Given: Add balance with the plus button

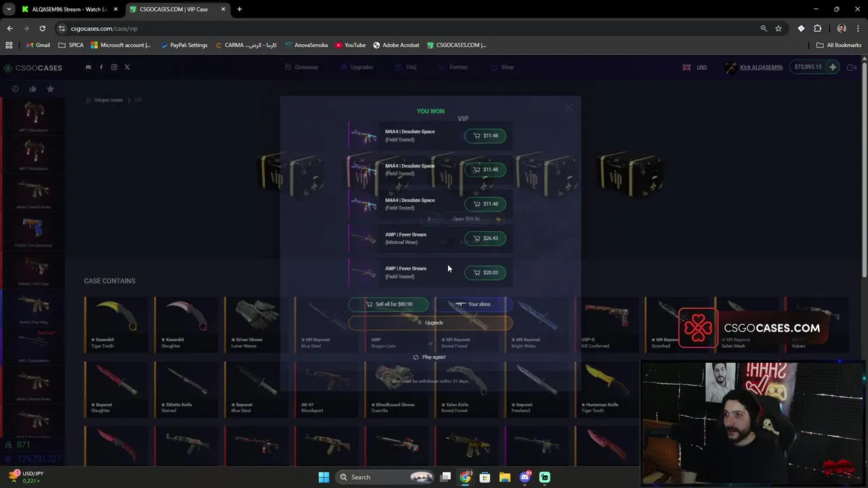Looking at the screenshot, I should 833,67.
